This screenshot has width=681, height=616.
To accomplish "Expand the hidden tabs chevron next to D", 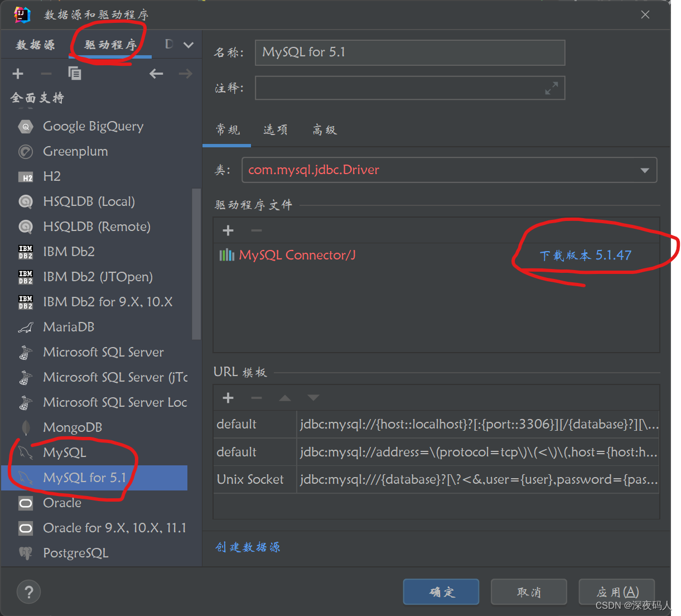I will (x=189, y=45).
